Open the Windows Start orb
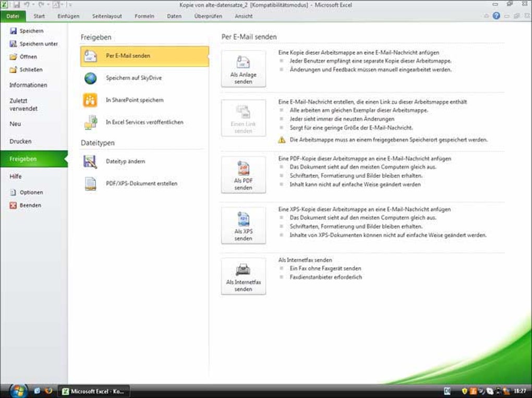The width and height of the screenshot is (532, 398). click(18, 391)
